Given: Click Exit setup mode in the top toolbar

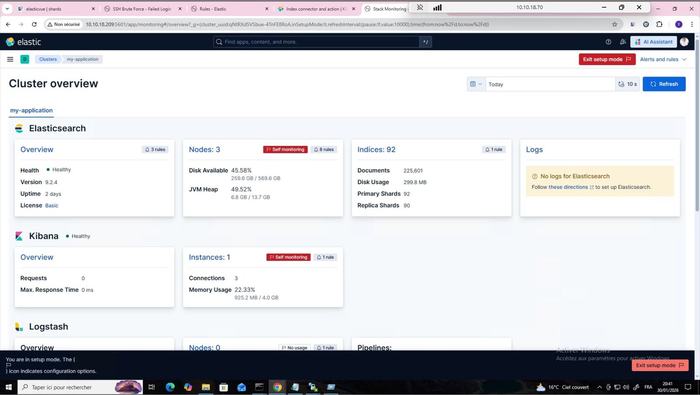Looking at the screenshot, I should [x=607, y=59].
